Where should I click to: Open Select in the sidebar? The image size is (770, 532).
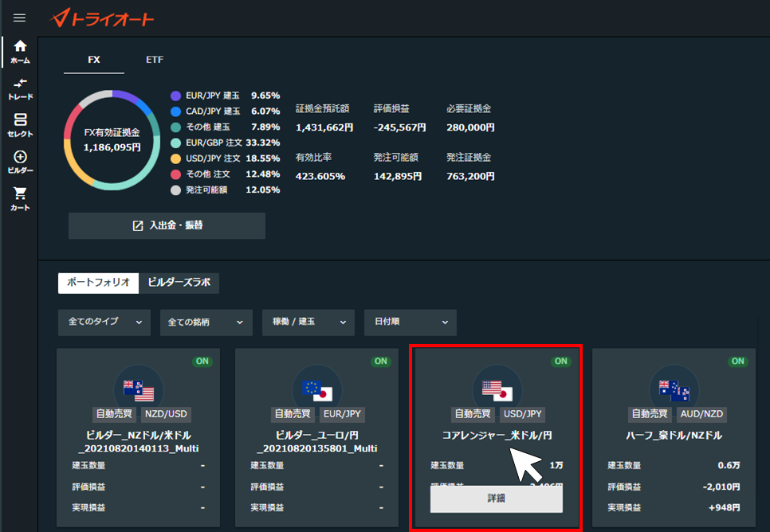click(x=20, y=126)
